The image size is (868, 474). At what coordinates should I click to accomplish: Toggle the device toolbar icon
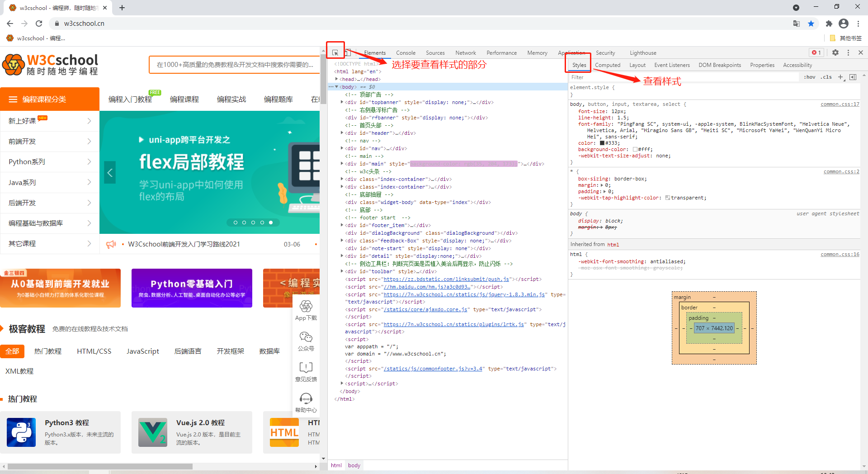(348, 53)
